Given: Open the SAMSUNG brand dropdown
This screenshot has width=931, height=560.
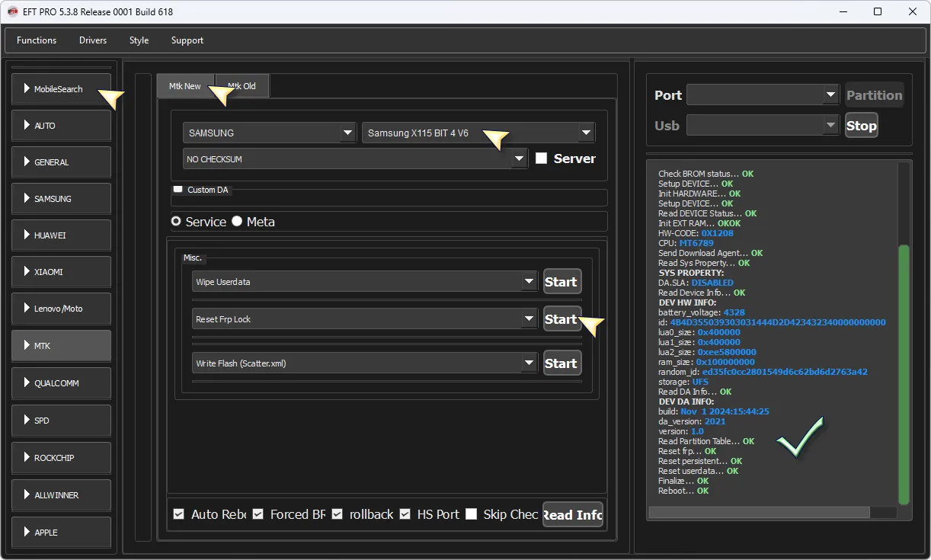Looking at the screenshot, I should pos(270,133).
